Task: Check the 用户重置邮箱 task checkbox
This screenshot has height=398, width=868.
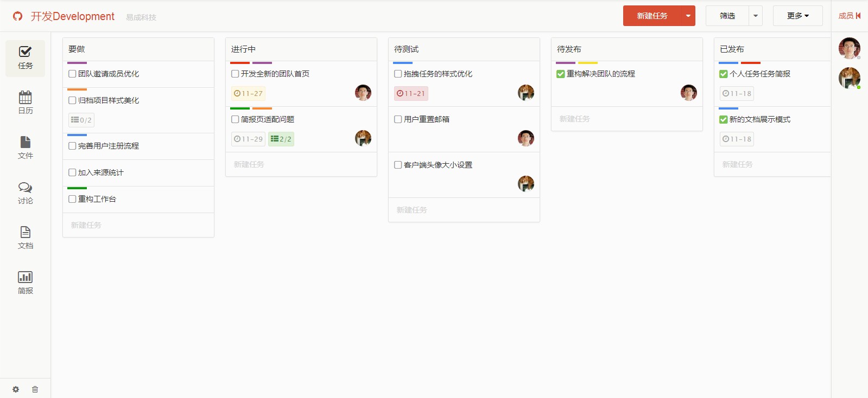Action: 398,119
